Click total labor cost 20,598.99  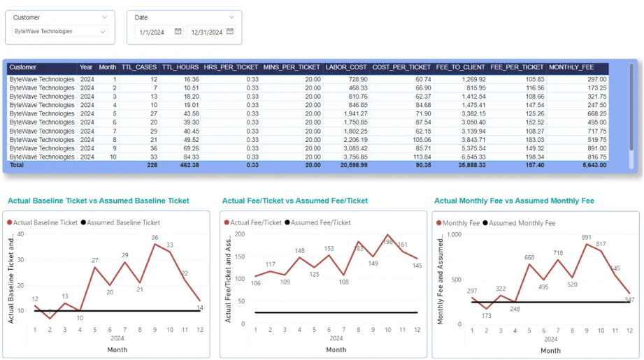click(x=354, y=165)
